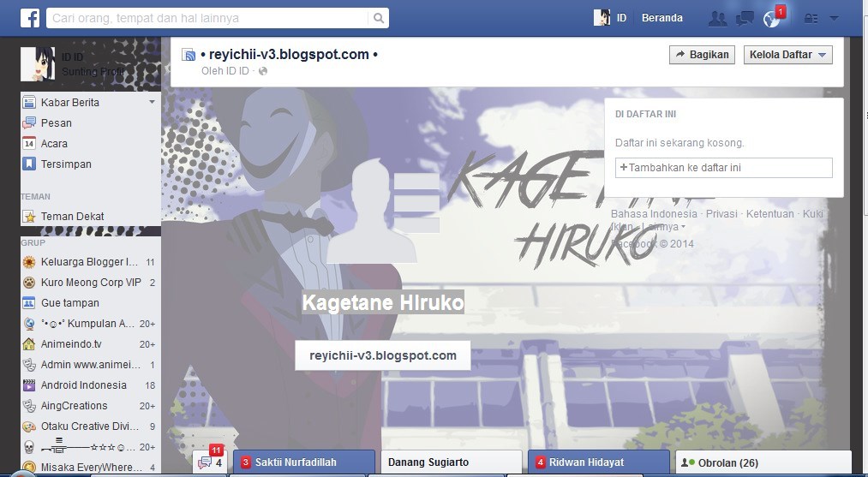Screen dimensions: 868x477
Task: Expand the account menu arrow in top bar
Action: pos(834,19)
